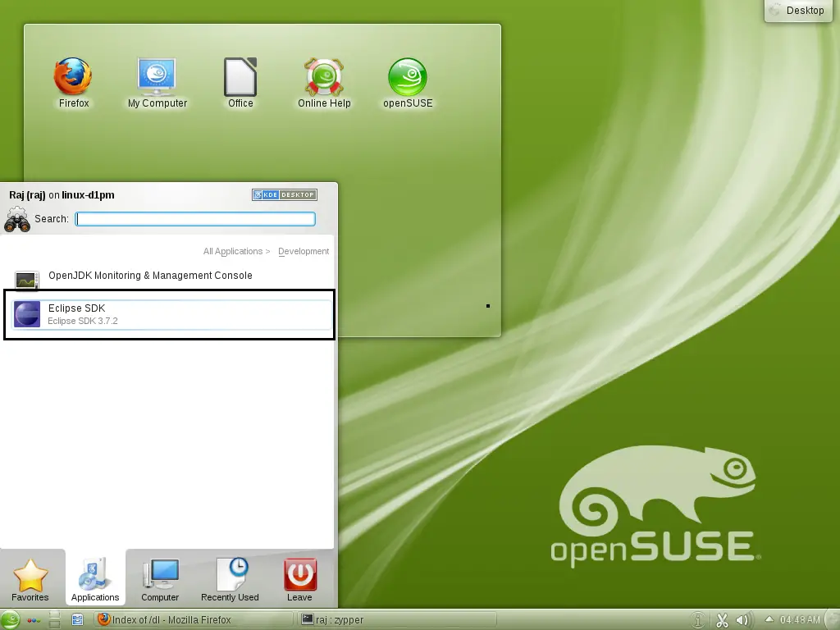Launch the Office desktop icon
Screen dimensions: 840x630
click(x=240, y=83)
